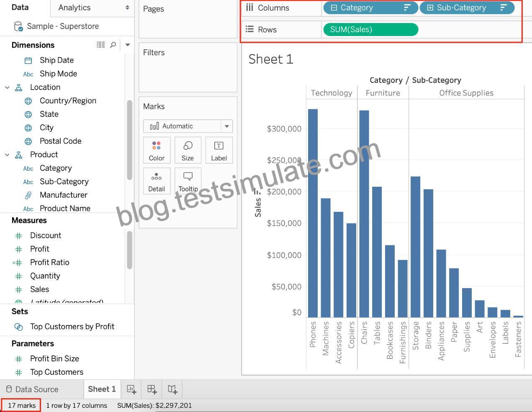Collapse the Location hierarchy
The image size is (532, 412).
point(7,87)
